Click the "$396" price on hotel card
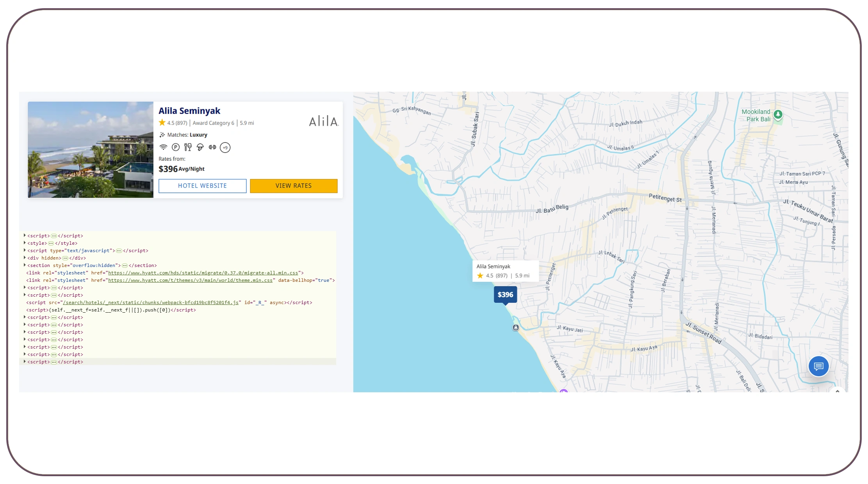The image size is (868, 484). pyautogui.click(x=168, y=169)
